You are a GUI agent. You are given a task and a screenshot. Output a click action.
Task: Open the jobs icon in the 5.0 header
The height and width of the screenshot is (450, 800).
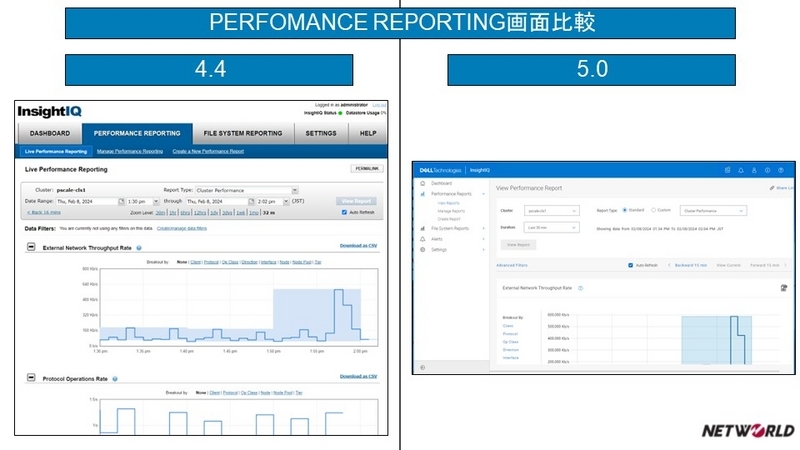[728, 170]
